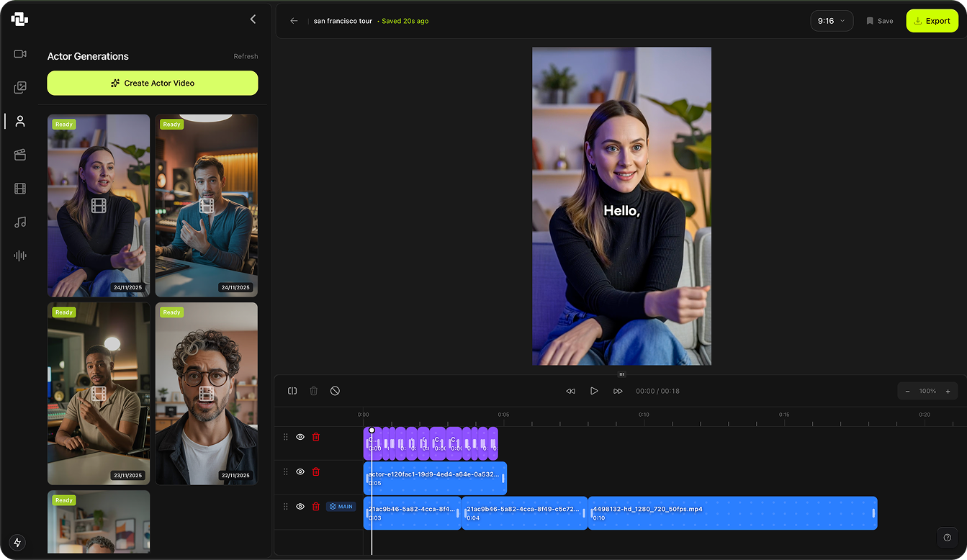Select the second 21ac9b46 clip of 0:04
967x560 pixels.
tap(524, 512)
